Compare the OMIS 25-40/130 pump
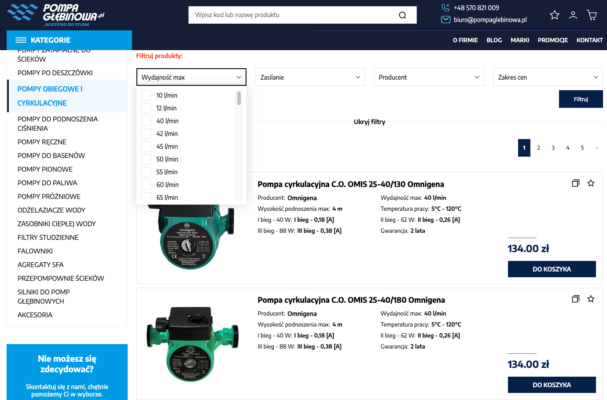607x400 pixels. (x=575, y=183)
